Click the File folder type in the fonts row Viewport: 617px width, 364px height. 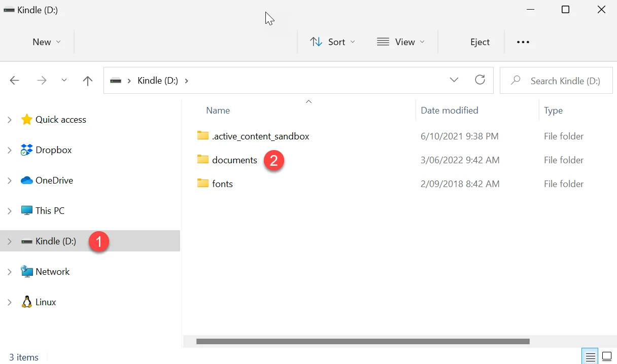click(564, 184)
